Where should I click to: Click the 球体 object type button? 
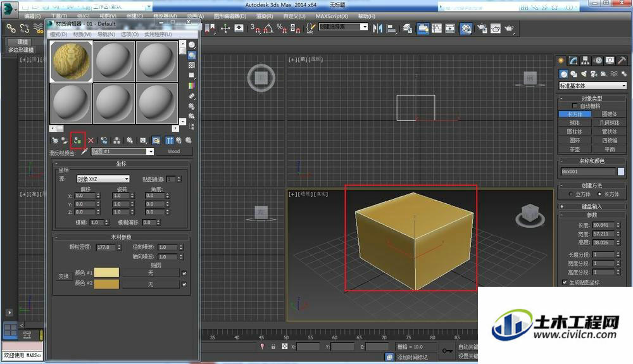[x=575, y=123]
